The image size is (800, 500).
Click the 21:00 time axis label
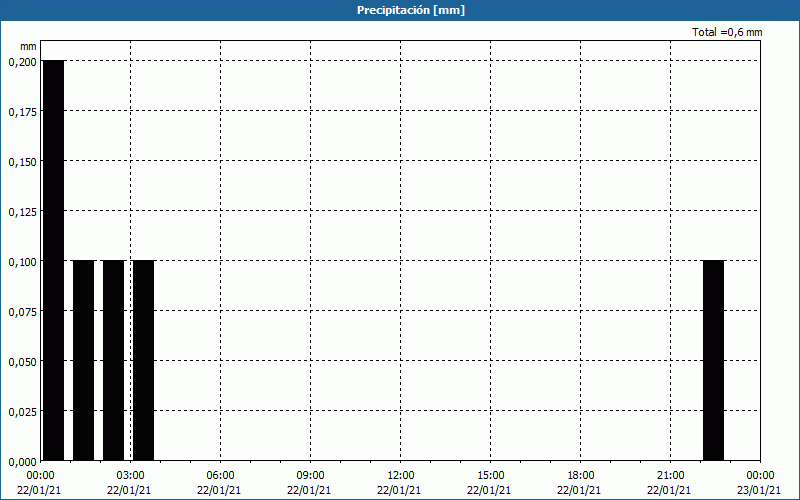(x=670, y=476)
